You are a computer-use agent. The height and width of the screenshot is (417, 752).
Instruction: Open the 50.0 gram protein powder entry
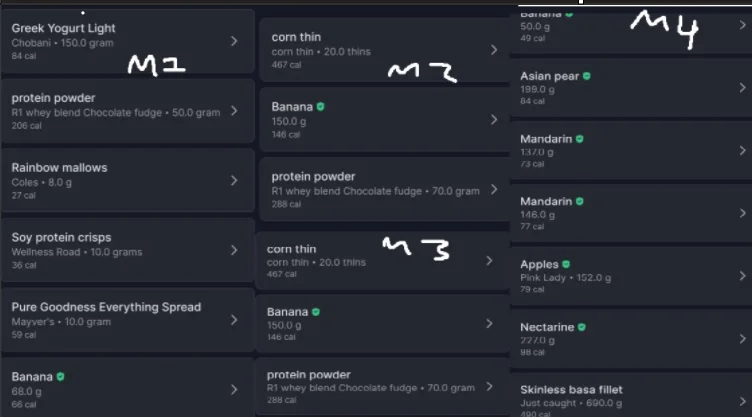pyautogui.click(x=128, y=111)
